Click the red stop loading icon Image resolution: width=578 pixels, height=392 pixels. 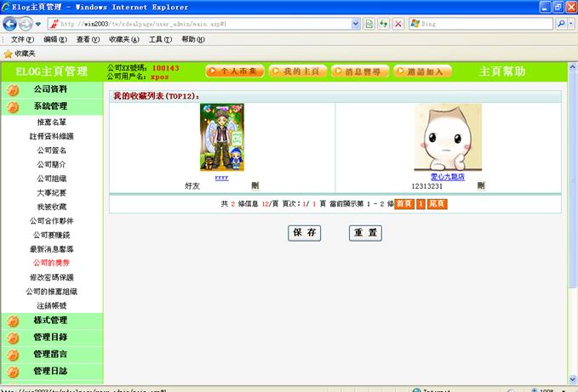[x=398, y=24]
